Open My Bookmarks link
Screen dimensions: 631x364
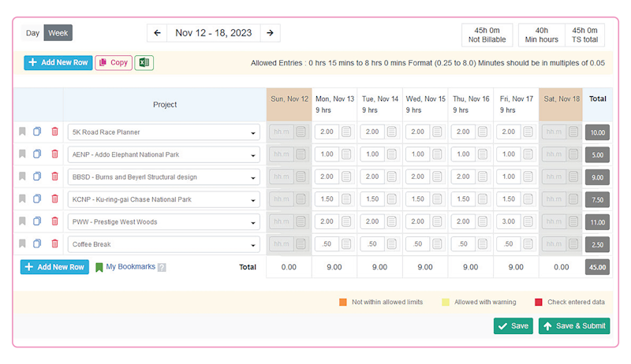pyautogui.click(x=130, y=267)
